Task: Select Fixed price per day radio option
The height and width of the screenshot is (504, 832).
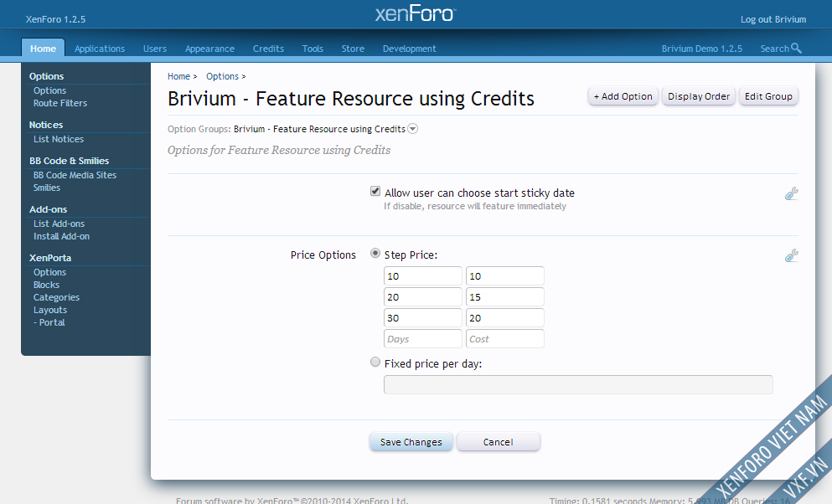Action: [375, 362]
